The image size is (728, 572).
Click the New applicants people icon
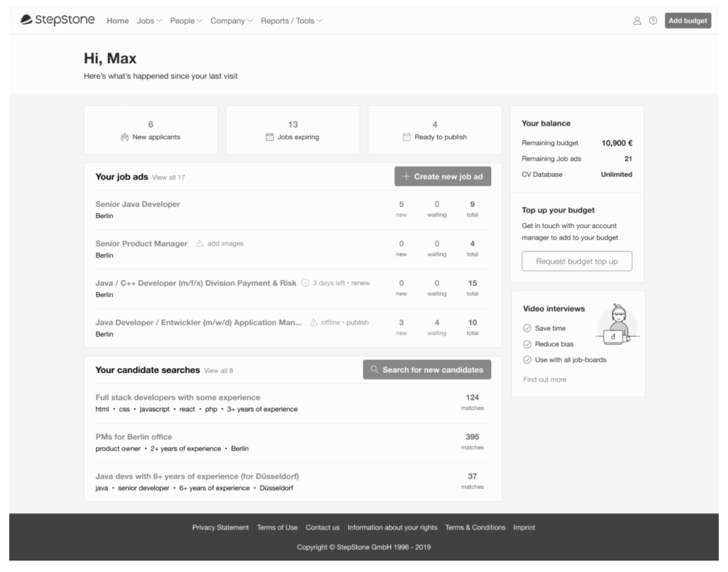(x=126, y=138)
